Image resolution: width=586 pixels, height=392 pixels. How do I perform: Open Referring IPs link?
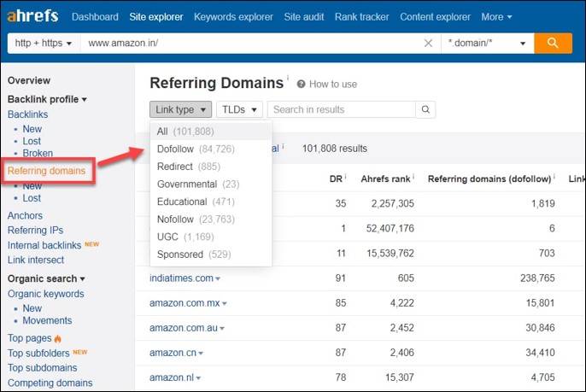coord(36,231)
